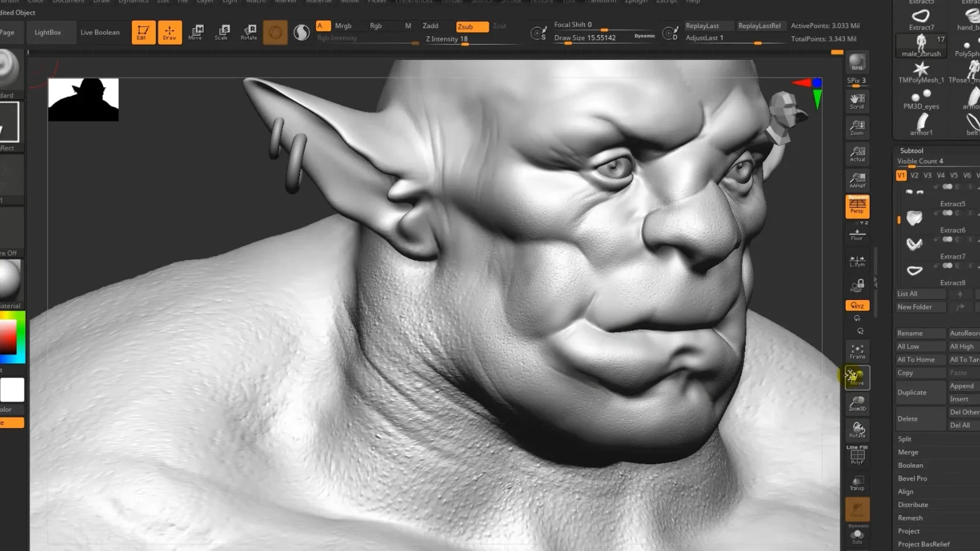Click the Delete subtool button
The image size is (980, 551).
pos(921,419)
